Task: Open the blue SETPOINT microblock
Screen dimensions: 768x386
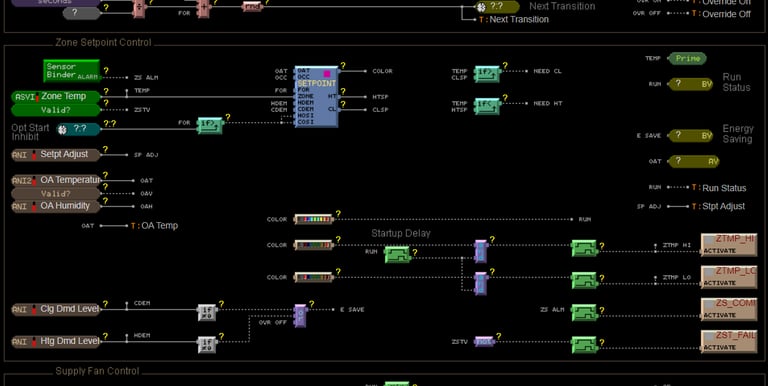Action: [x=316, y=96]
